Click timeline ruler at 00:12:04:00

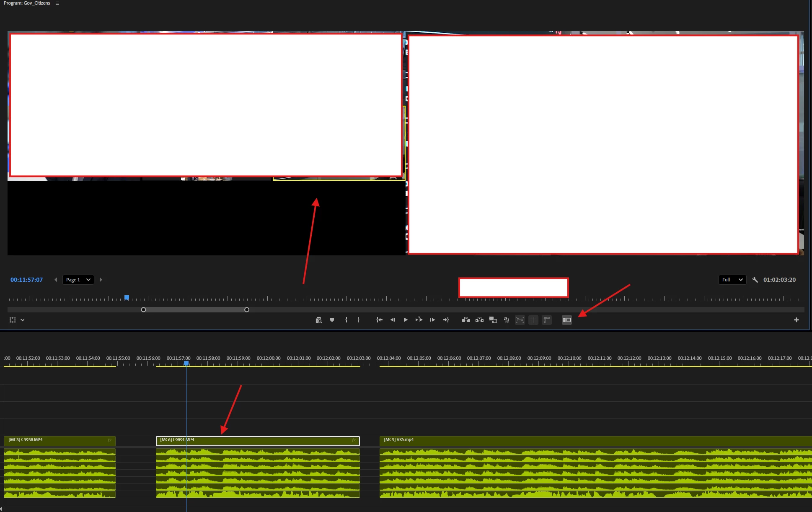point(389,358)
